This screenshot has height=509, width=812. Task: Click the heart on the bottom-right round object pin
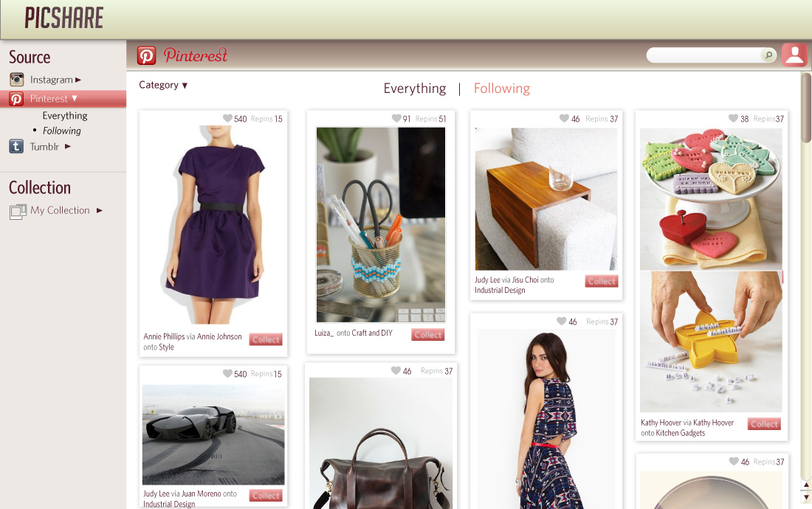pos(734,461)
